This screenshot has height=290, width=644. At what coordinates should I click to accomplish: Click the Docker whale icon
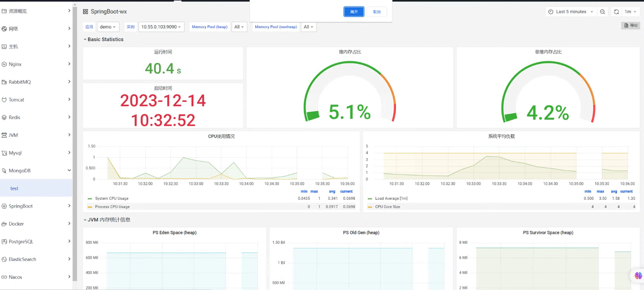click(x=4, y=224)
